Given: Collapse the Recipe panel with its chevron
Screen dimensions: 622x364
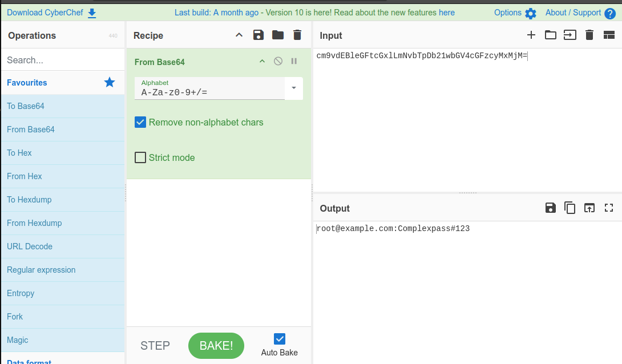Looking at the screenshot, I should tap(239, 35).
